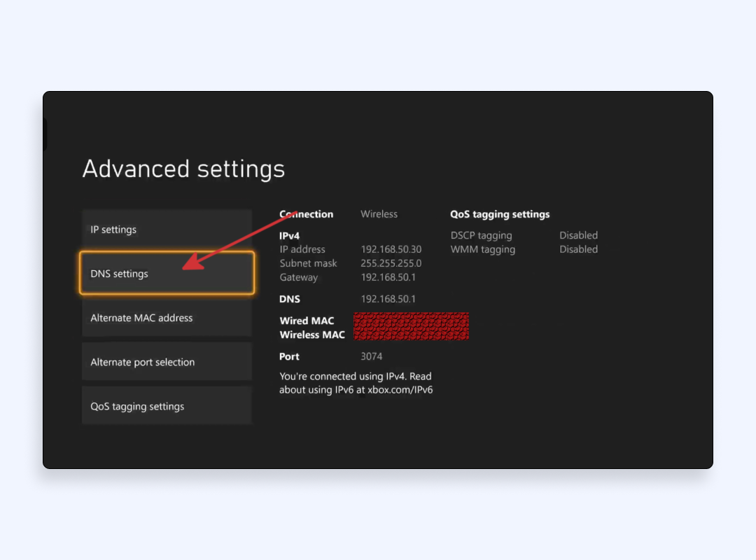Open the IP settings menu
Screen dimensions: 756x560
pyautogui.click(x=166, y=230)
